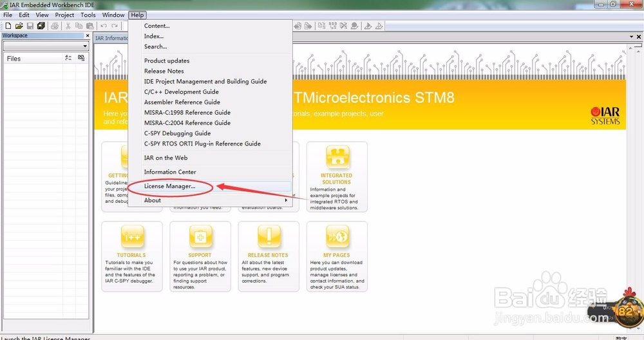The image size is (644, 340).
Task: Switch to the IAR Information Center tab
Action: tap(111, 38)
